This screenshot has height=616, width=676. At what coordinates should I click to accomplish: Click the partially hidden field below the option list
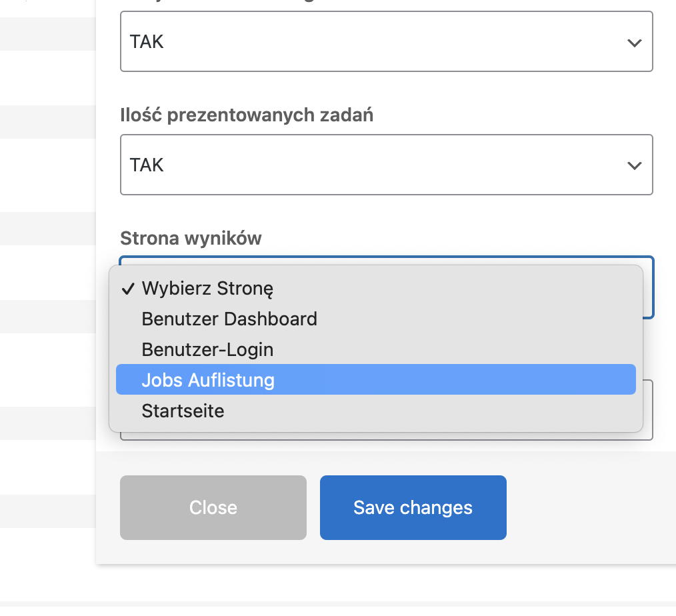[x=647, y=409]
